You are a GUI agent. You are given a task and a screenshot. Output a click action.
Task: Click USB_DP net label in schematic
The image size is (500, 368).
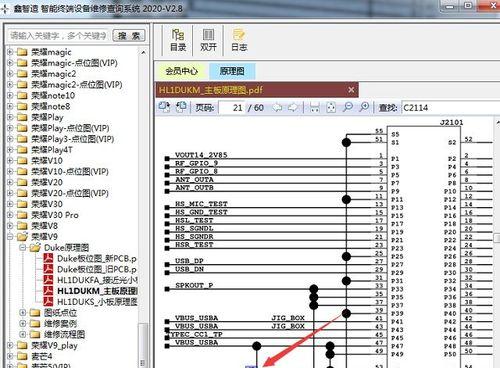pos(189,261)
